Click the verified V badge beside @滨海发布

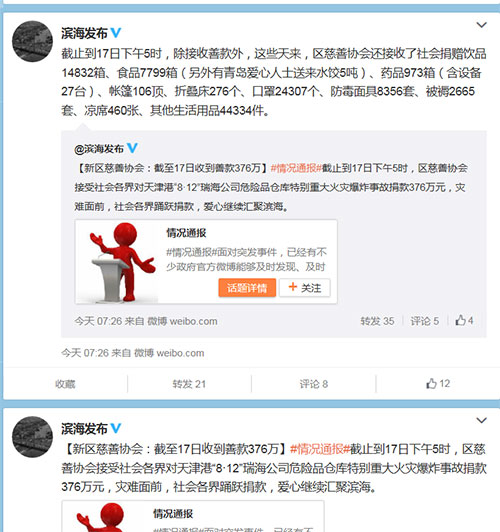pyautogui.click(x=132, y=148)
